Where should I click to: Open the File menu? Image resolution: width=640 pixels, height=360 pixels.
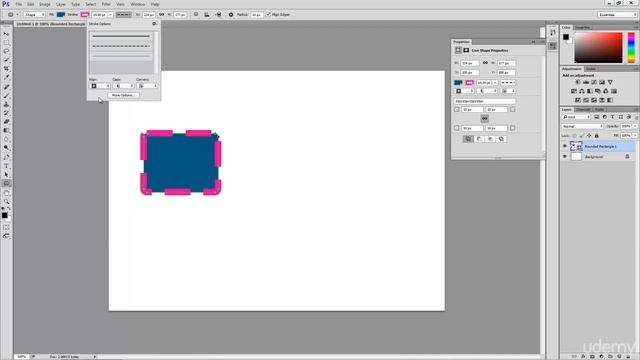click(x=19, y=4)
